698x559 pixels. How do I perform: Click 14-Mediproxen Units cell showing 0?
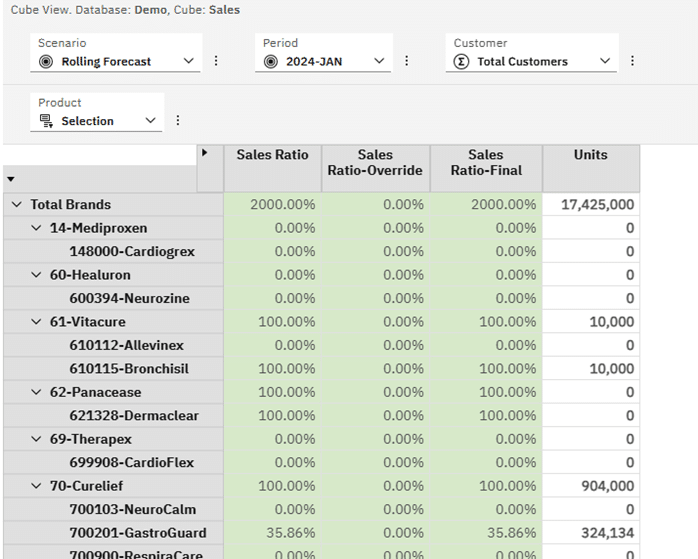(591, 228)
